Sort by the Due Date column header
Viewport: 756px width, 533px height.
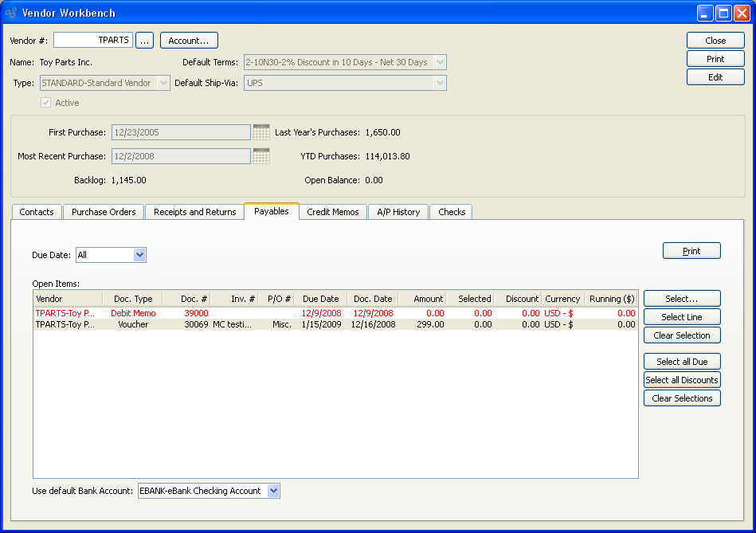(320, 299)
